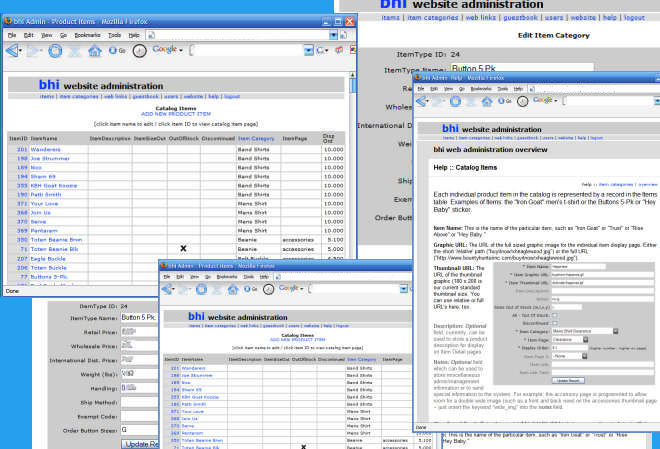Click page icon beside address bar in top-left window
This screenshot has width=660, height=449.
[x=343, y=35]
